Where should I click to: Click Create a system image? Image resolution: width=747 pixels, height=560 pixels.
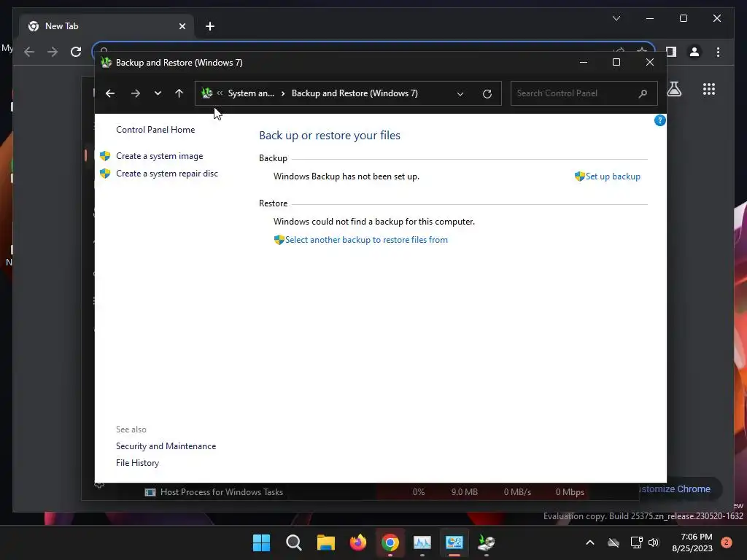pyautogui.click(x=160, y=156)
